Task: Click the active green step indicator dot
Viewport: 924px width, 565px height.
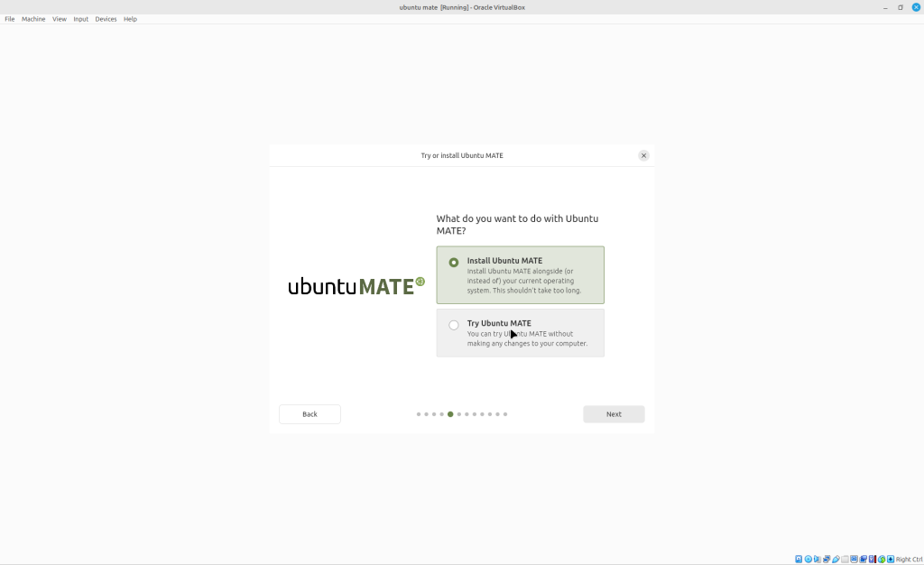Action: click(x=450, y=414)
